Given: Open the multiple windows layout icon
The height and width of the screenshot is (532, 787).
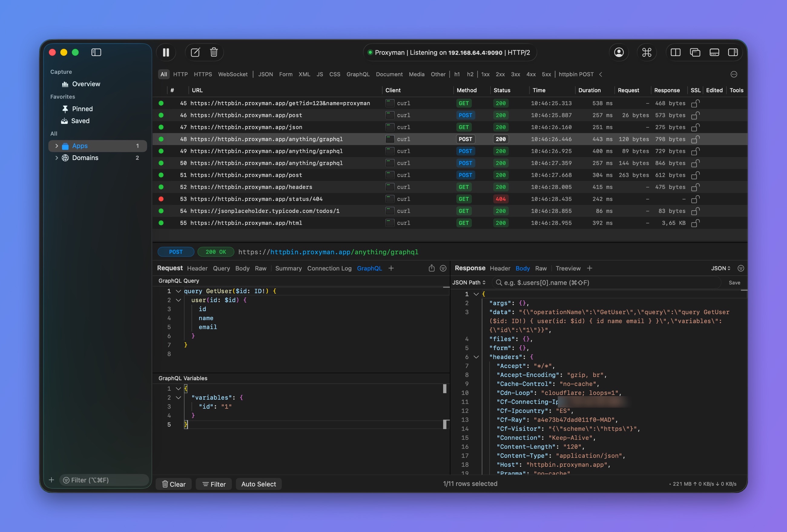Looking at the screenshot, I should tap(695, 52).
